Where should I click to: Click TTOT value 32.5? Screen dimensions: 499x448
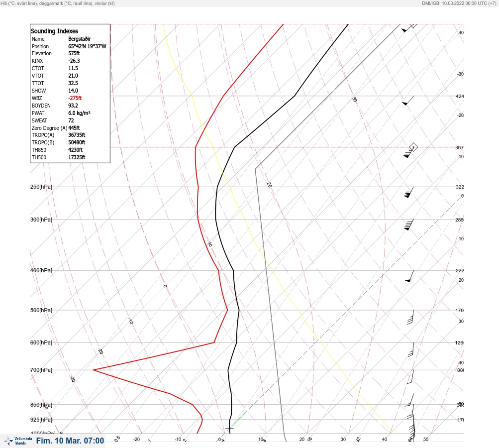[x=73, y=83]
